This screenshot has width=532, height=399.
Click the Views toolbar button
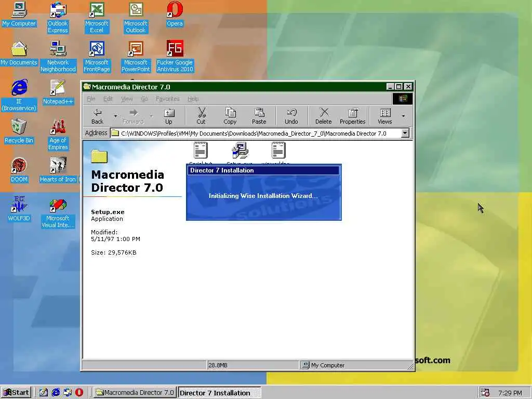[x=385, y=116]
